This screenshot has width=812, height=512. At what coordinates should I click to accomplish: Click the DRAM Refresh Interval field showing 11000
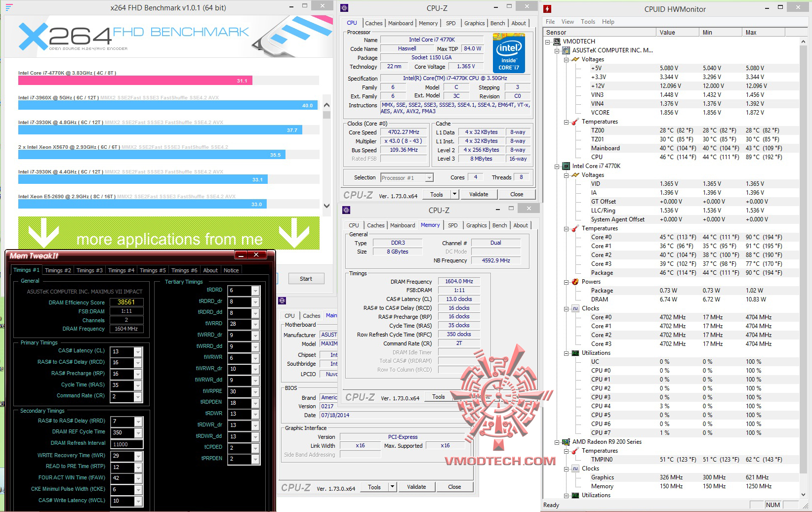(127, 444)
